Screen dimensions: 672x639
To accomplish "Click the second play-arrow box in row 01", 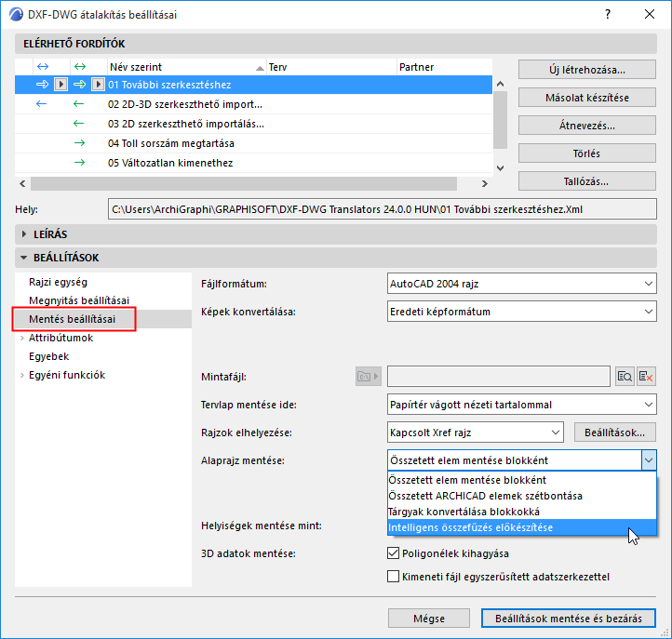I will [98, 85].
